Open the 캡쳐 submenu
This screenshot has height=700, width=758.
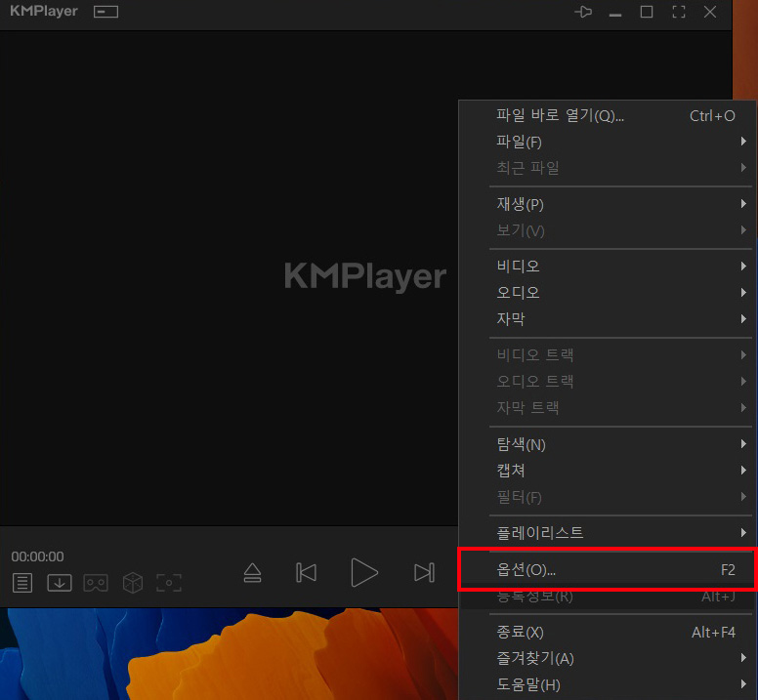coord(607,471)
